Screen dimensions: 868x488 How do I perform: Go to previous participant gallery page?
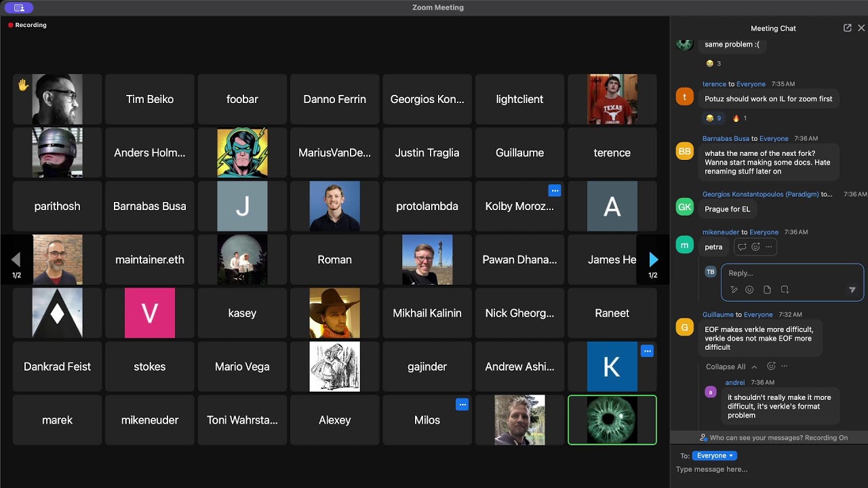(x=16, y=260)
